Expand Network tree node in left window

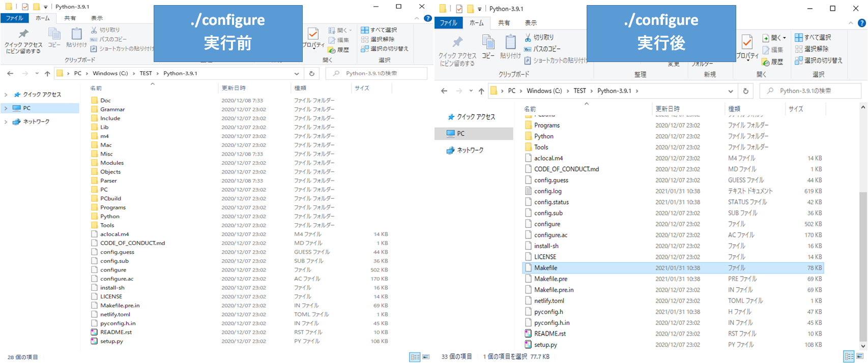[x=6, y=122]
